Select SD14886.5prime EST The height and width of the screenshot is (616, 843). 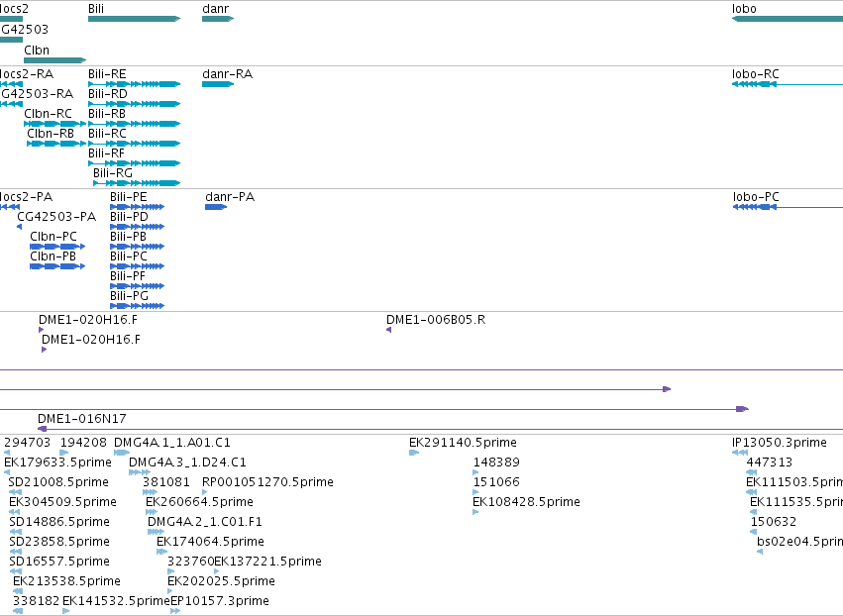16,532
